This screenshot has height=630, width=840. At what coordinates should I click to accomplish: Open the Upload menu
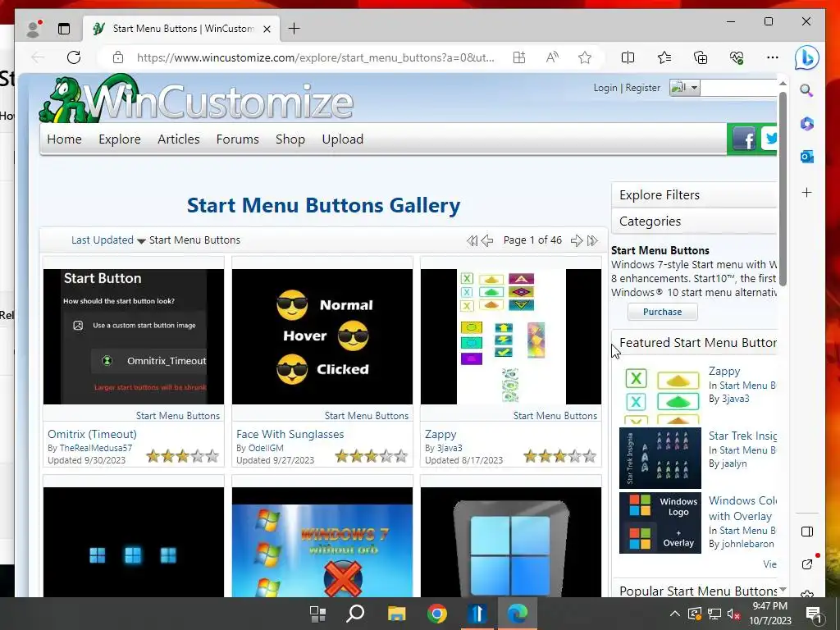(342, 139)
